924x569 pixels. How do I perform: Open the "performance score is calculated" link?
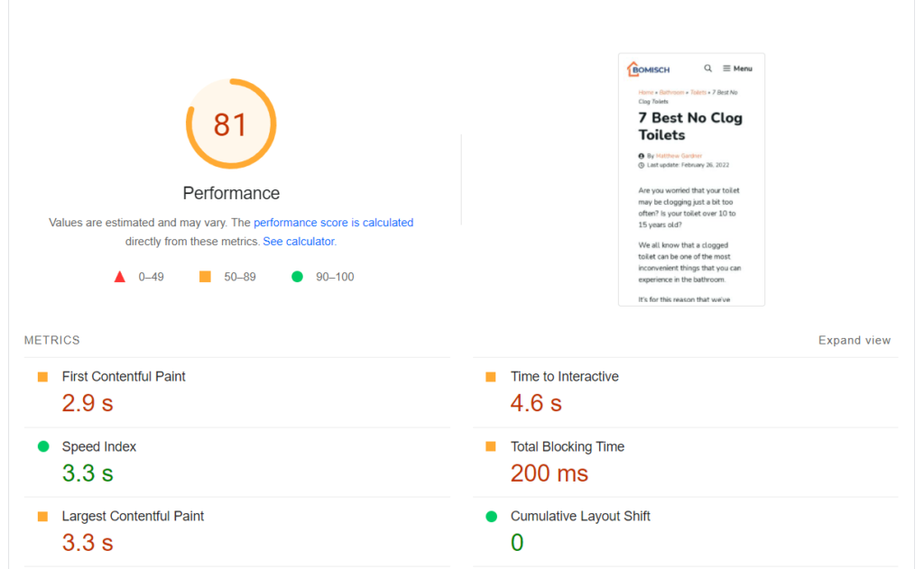333,223
